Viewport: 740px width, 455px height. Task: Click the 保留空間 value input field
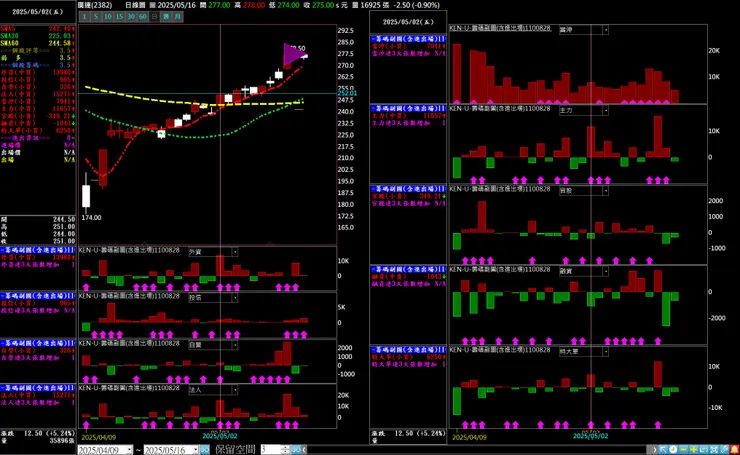coord(270,450)
